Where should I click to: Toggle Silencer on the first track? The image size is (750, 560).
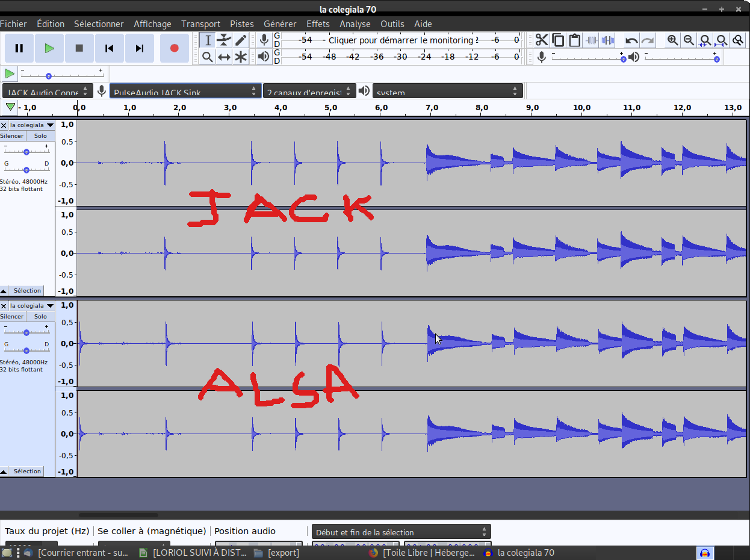click(12, 136)
